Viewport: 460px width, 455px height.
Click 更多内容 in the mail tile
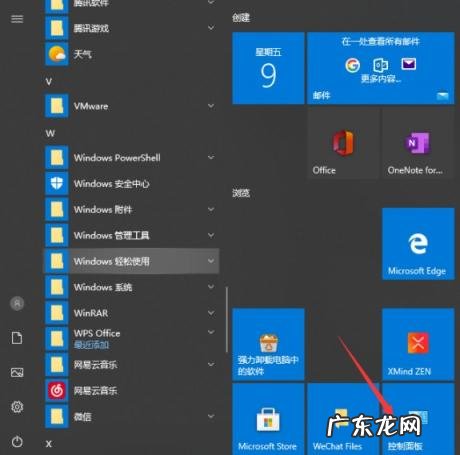tap(381, 79)
